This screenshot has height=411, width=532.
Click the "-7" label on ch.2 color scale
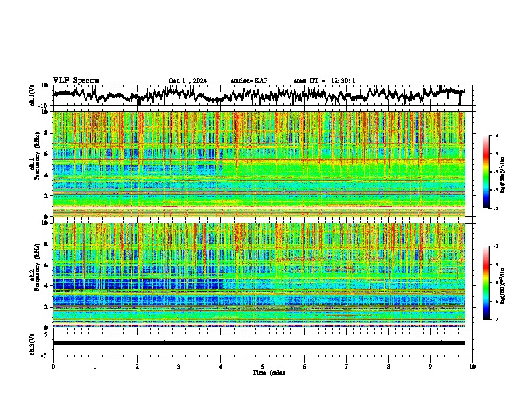coord(496,319)
